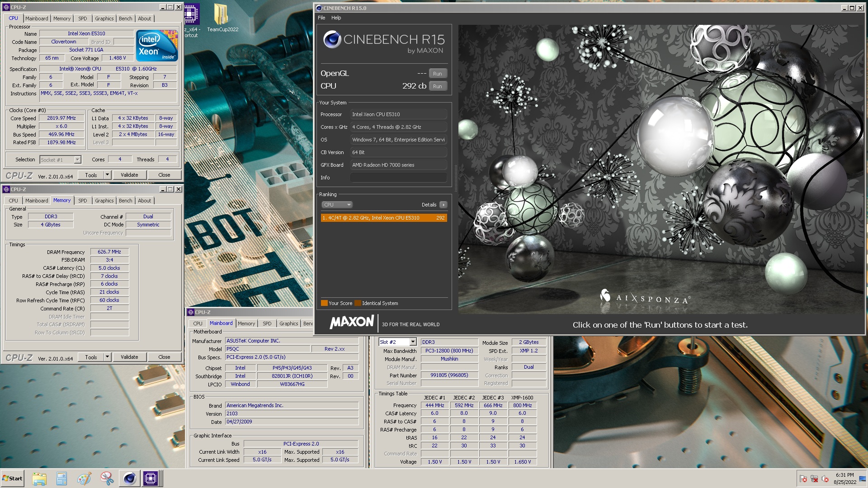Click the Bus Speed value 469.96 MHz
Screen dimensions: 868x488
pos(61,134)
